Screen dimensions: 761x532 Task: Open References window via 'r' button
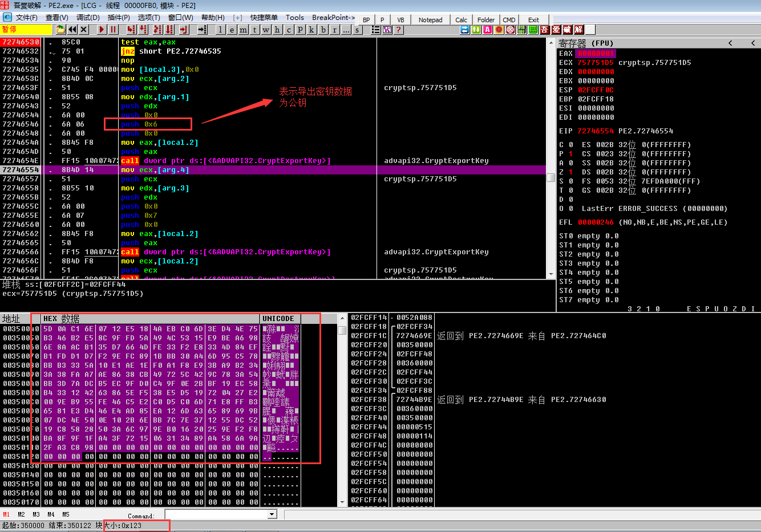[x=334, y=30]
